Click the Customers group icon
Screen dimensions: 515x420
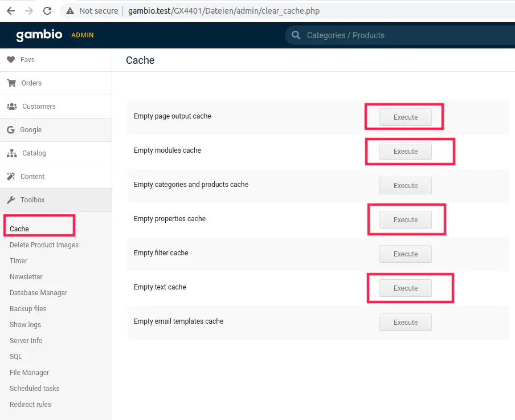[11, 107]
